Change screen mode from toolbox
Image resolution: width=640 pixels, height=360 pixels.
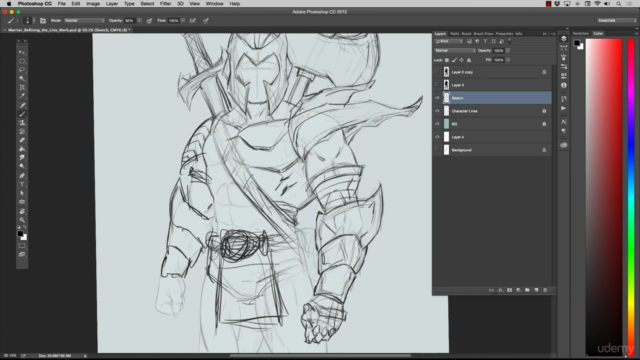click(x=22, y=255)
